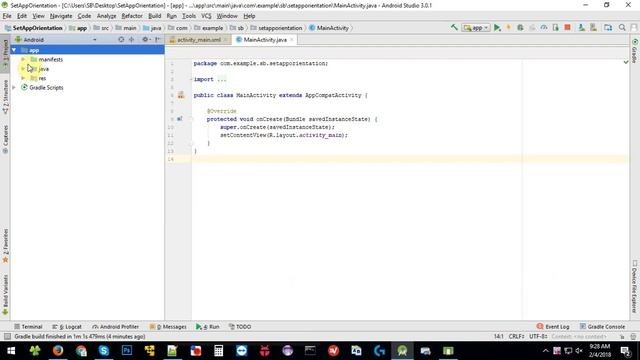Open Project panel settings gear
Image resolution: width=640 pixels, height=360 pixels.
point(145,40)
